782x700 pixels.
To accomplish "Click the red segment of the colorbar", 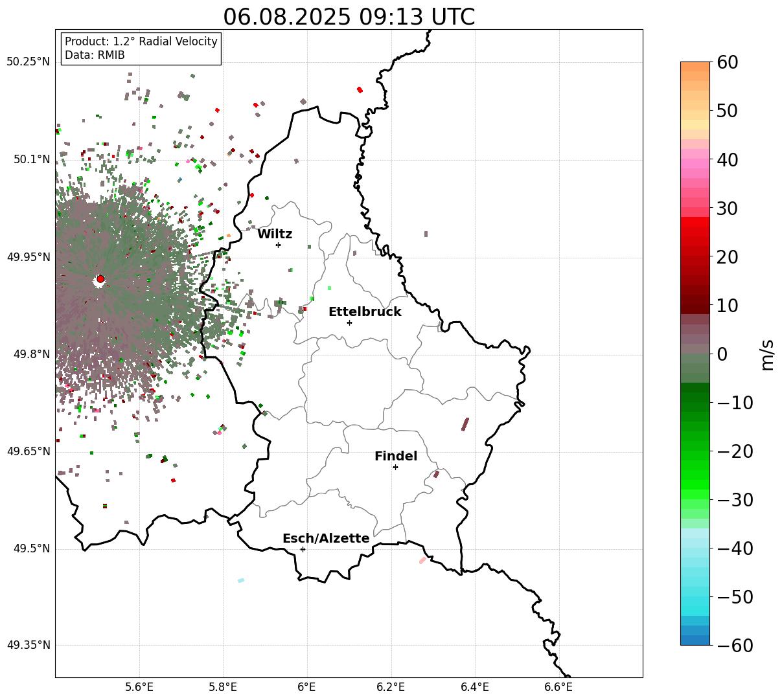I will (695, 228).
